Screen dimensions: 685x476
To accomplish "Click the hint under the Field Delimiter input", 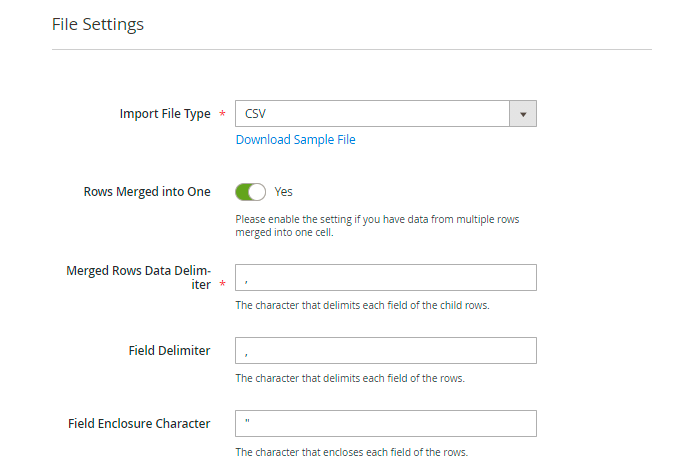I will (x=349, y=378).
